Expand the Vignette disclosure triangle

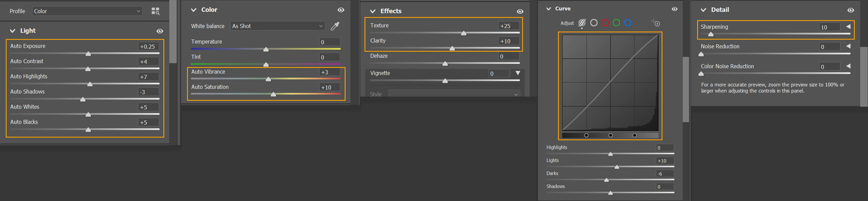[518, 73]
